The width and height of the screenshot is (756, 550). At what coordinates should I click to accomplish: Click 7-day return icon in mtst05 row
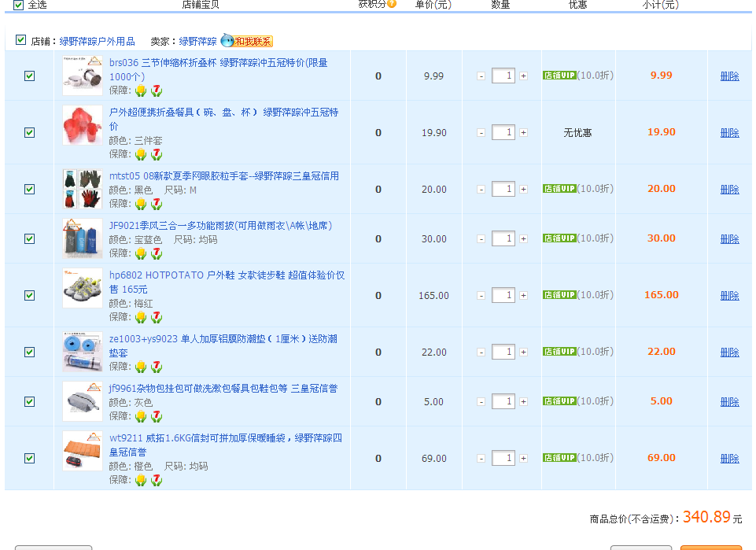[x=157, y=204]
